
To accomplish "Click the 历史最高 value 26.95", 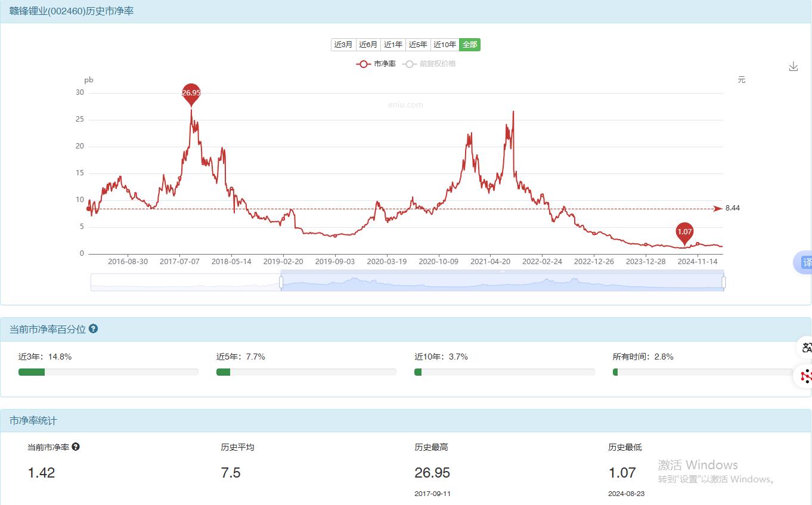I will (432, 473).
